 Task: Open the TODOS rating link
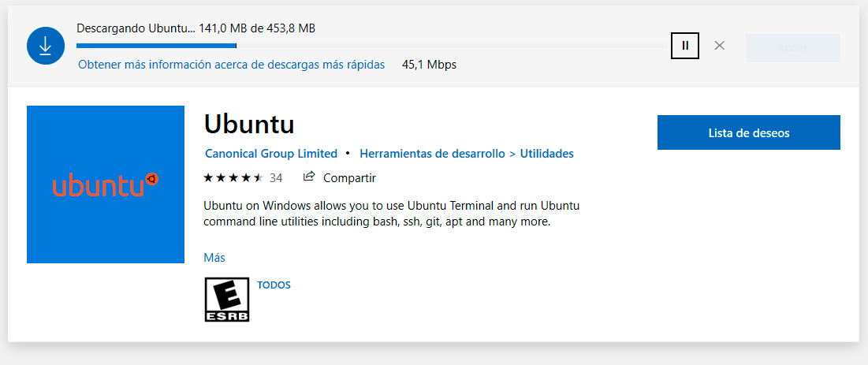(274, 285)
